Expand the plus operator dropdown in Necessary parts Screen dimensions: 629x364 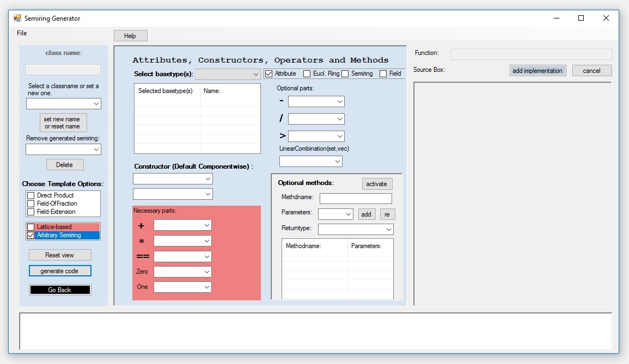point(182,225)
